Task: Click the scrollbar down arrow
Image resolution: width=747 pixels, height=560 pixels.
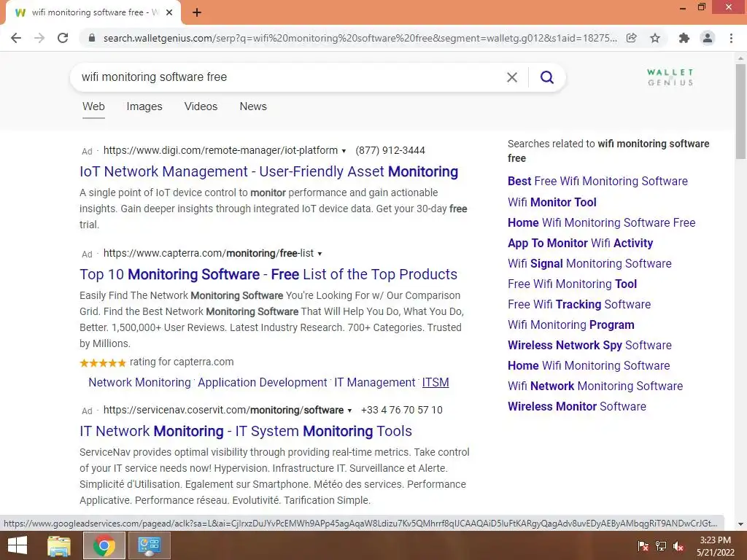Action: (x=740, y=524)
